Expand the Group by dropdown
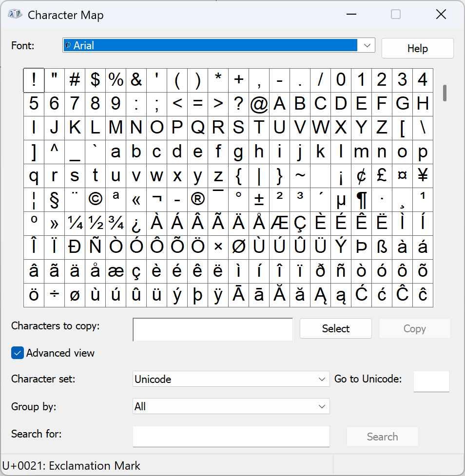The width and height of the screenshot is (465, 476). pos(321,406)
